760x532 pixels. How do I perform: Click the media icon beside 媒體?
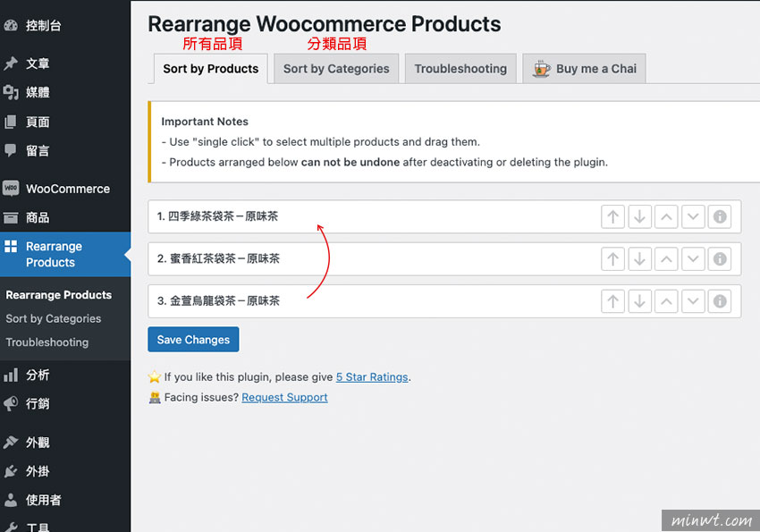pos(11,92)
